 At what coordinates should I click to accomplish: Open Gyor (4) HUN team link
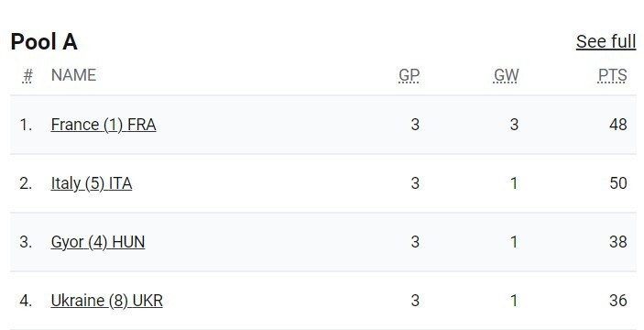(98, 242)
